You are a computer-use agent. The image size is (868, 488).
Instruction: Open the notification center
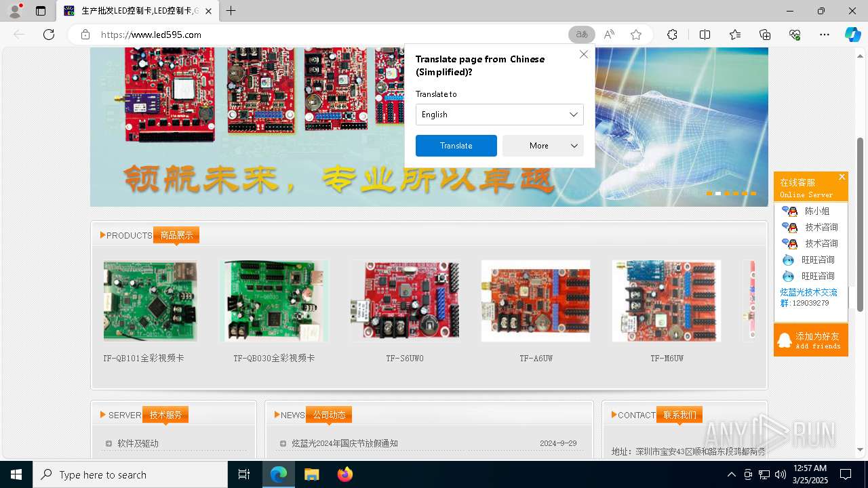846,474
